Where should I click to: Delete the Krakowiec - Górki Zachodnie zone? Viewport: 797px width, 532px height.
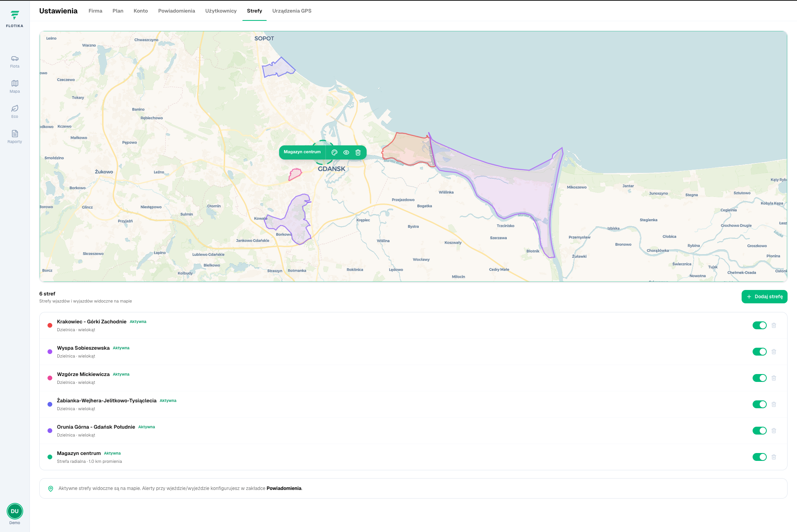tap(774, 325)
